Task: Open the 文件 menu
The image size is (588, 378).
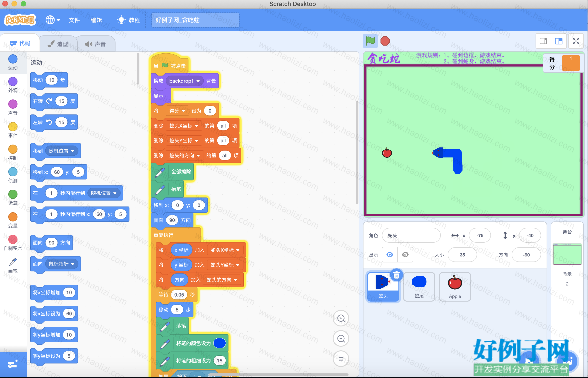Action: click(74, 20)
